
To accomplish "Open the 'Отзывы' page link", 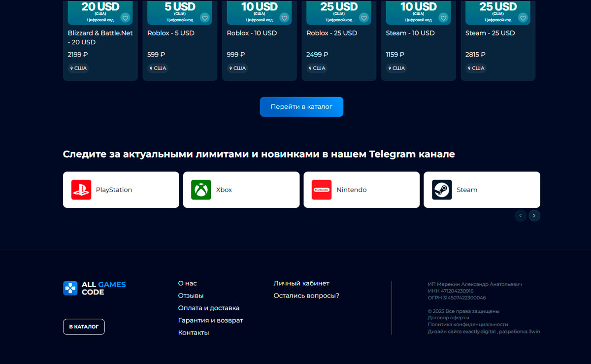I will [x=191, y=296].
